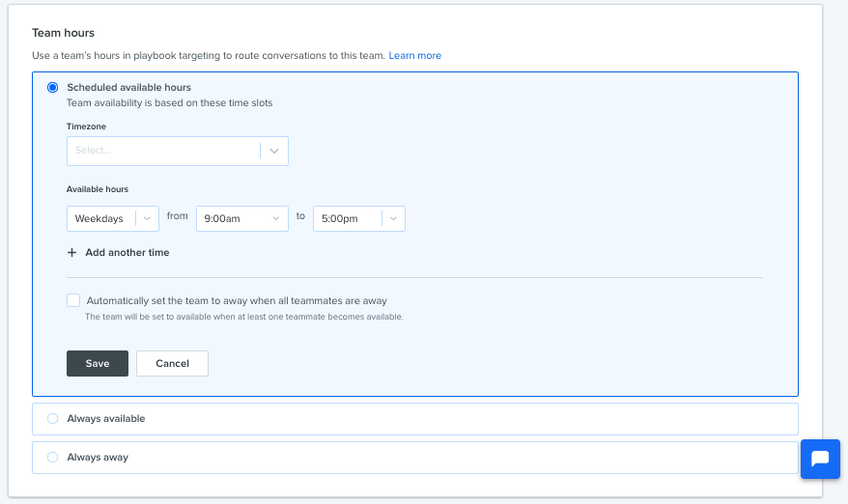The height and width of the screenshot is (504, 848).
Task: Open the chat widget icon
Action: 820,459
